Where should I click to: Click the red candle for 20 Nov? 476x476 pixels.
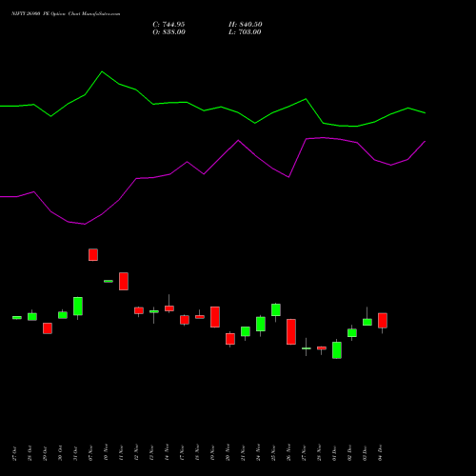pyautogui.click(x=230, y=339)
